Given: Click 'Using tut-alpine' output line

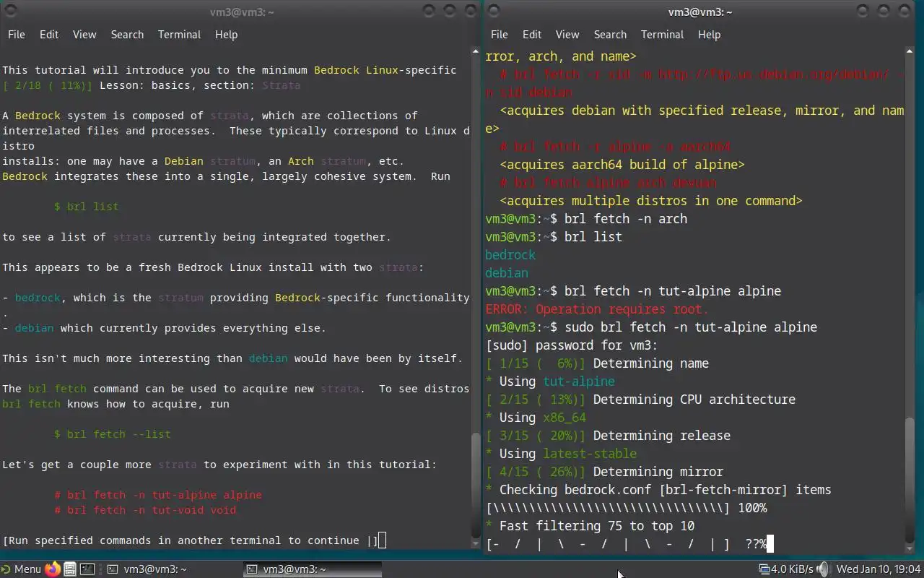Looking at the screenshot, I should (x=550, y=381).
